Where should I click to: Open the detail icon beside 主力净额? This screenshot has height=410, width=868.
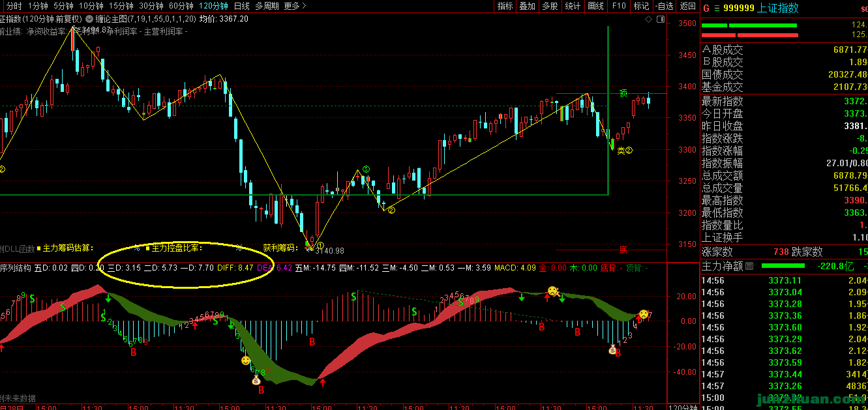(x=749, y=266)
